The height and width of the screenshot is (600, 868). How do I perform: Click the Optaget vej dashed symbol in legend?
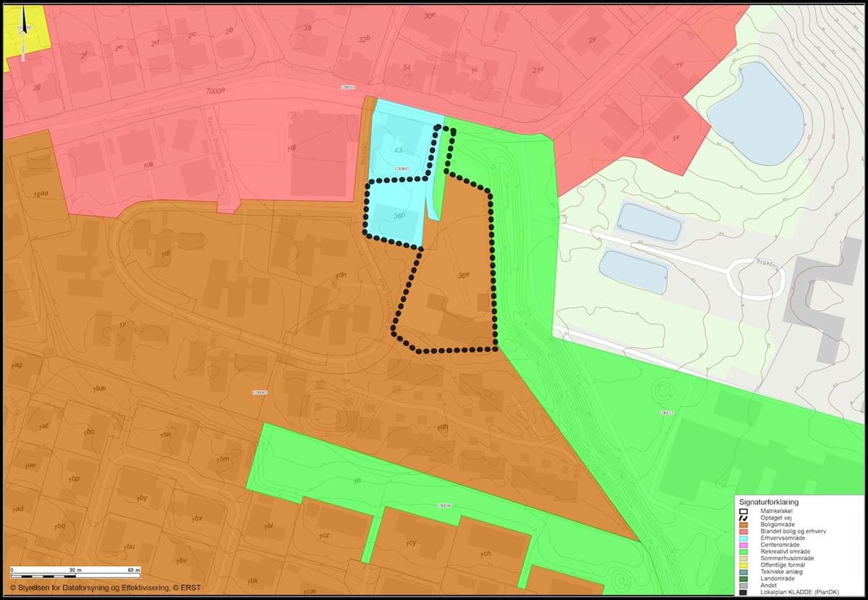(x=744, y=518)
